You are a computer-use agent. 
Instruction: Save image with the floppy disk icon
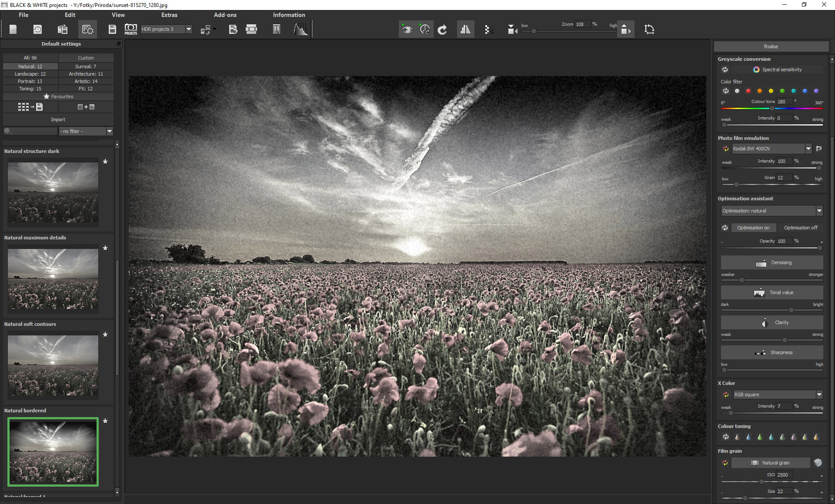tap(112, 29)
